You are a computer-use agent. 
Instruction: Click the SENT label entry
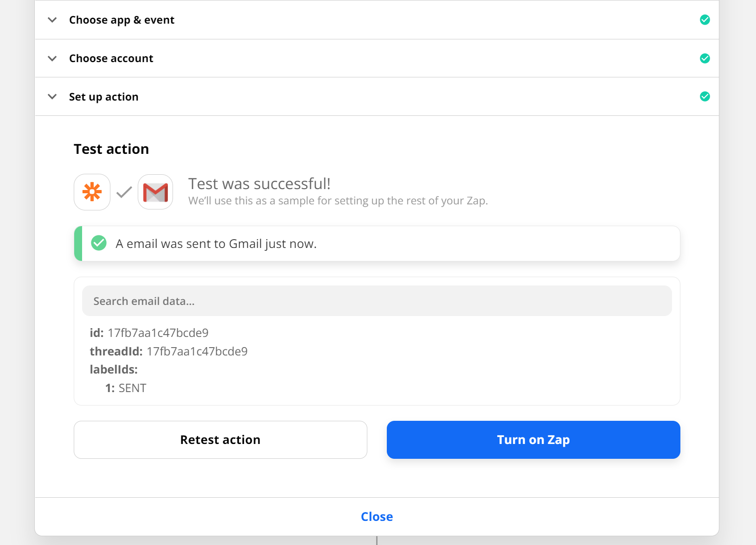[x=132, y=388]
